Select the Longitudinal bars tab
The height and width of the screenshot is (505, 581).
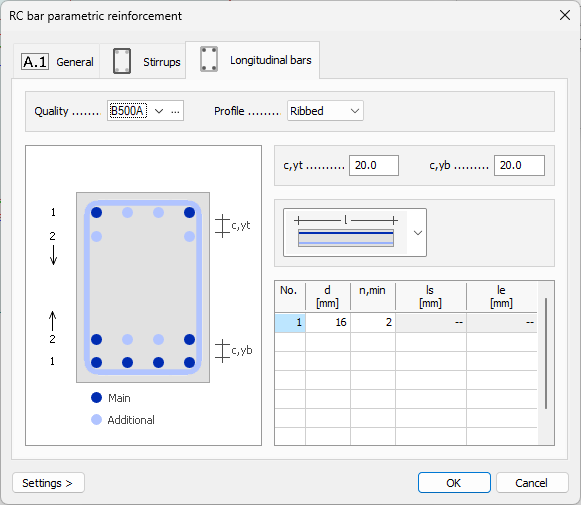[252, 60]
